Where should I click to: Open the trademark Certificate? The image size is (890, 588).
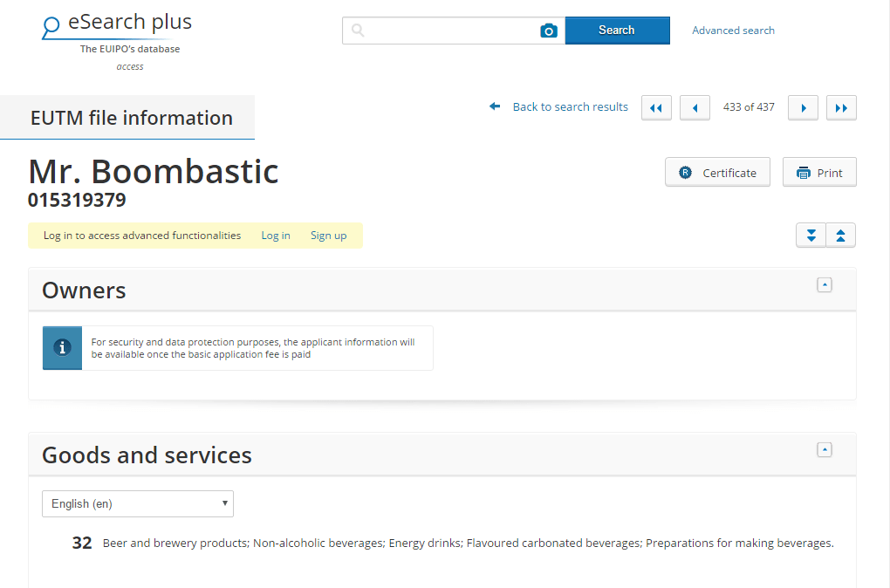[717, 173]
